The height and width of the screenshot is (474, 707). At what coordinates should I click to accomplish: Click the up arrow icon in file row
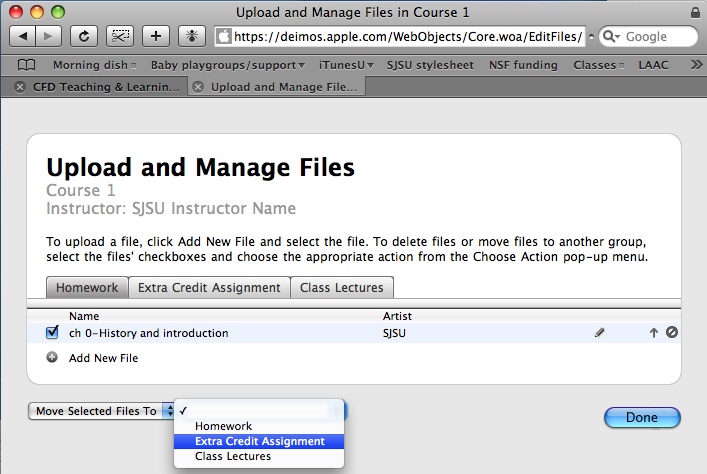[x=654, y=333]
